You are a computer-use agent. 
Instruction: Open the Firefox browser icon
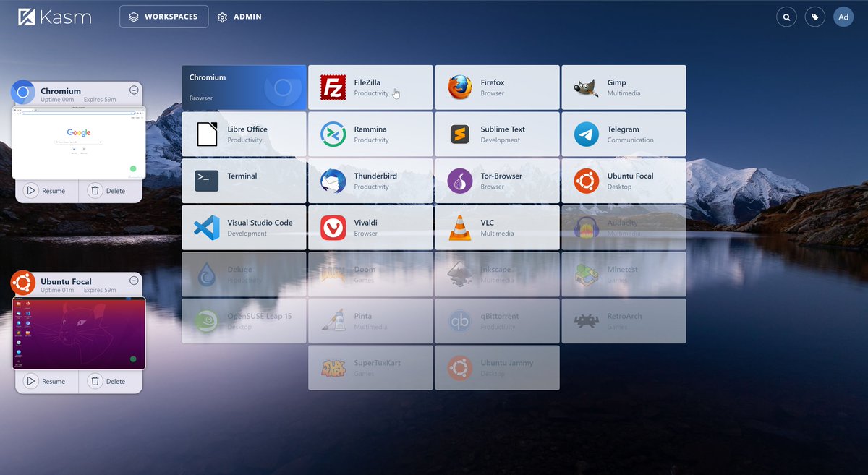460,87
